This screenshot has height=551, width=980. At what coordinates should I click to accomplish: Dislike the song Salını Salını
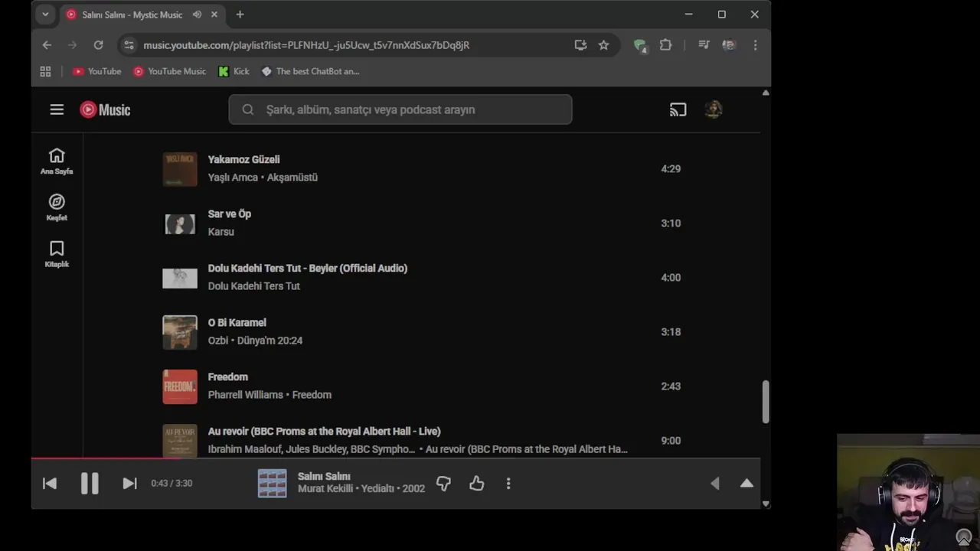(443, 483)
